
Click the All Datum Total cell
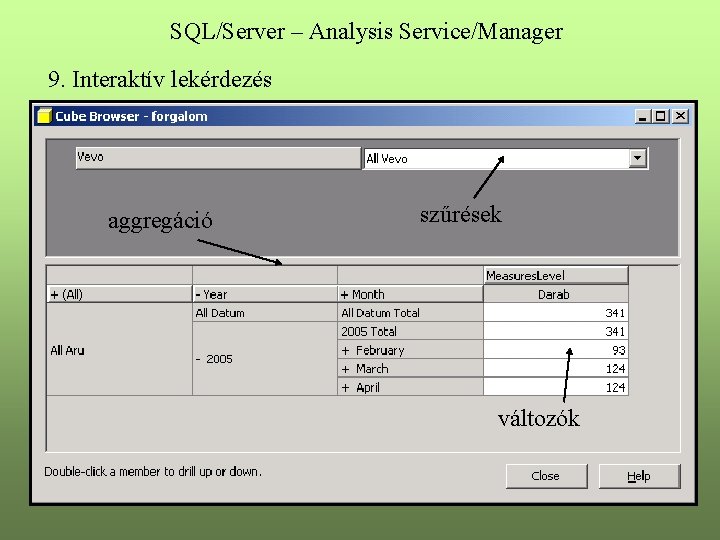pyautogui.click(x=410, y=313)
